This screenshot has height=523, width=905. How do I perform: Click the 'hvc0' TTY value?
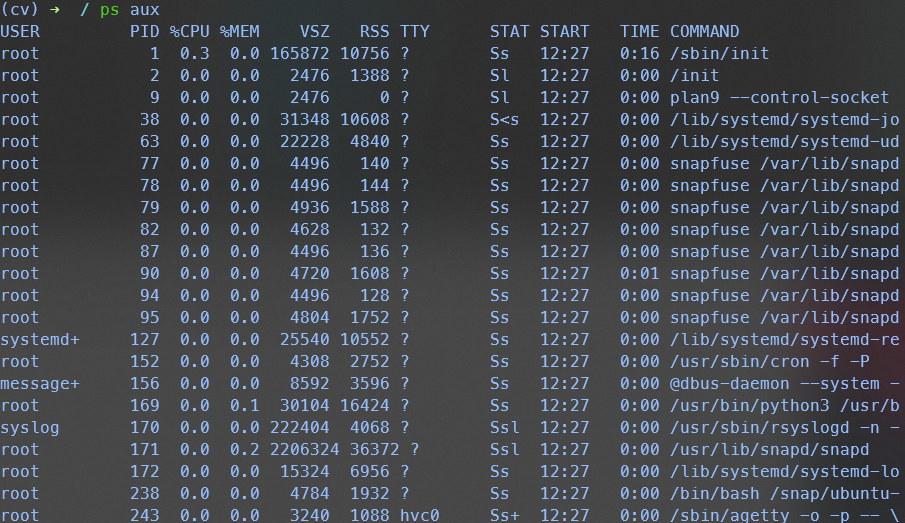[x=420, y=515]
